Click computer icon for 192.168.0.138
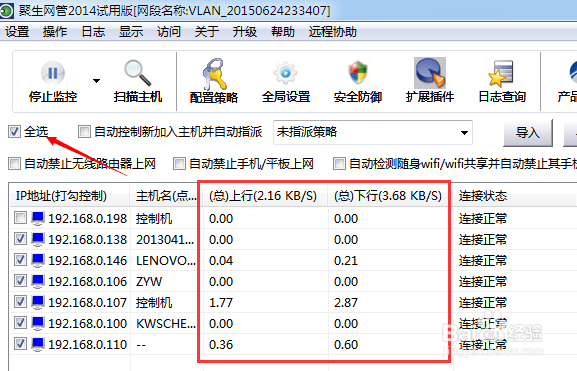Image resolution: width=577 pixels, height=371 pixels. click(38, 239)
